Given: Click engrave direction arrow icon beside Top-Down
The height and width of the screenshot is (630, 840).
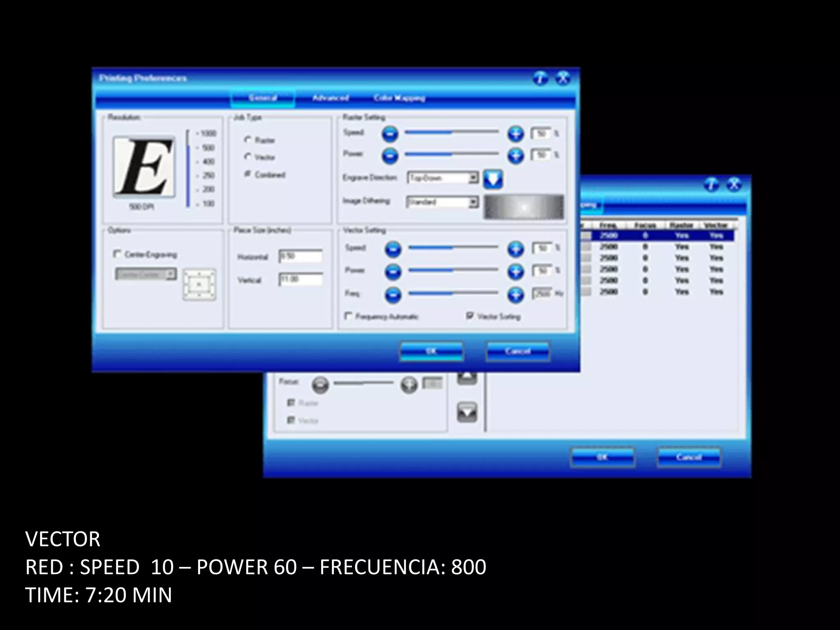Looking at the screenshot, I should pos(493,179).
